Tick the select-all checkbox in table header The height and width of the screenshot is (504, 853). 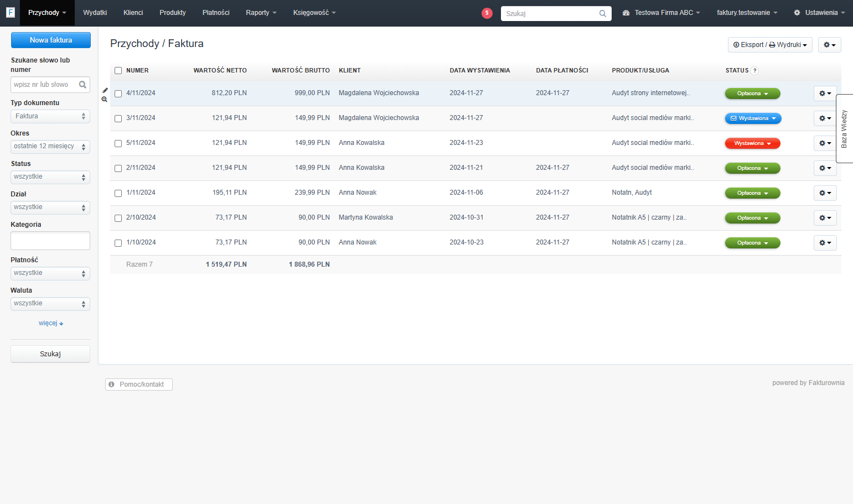pyautogui.click(x=118, y=70)
